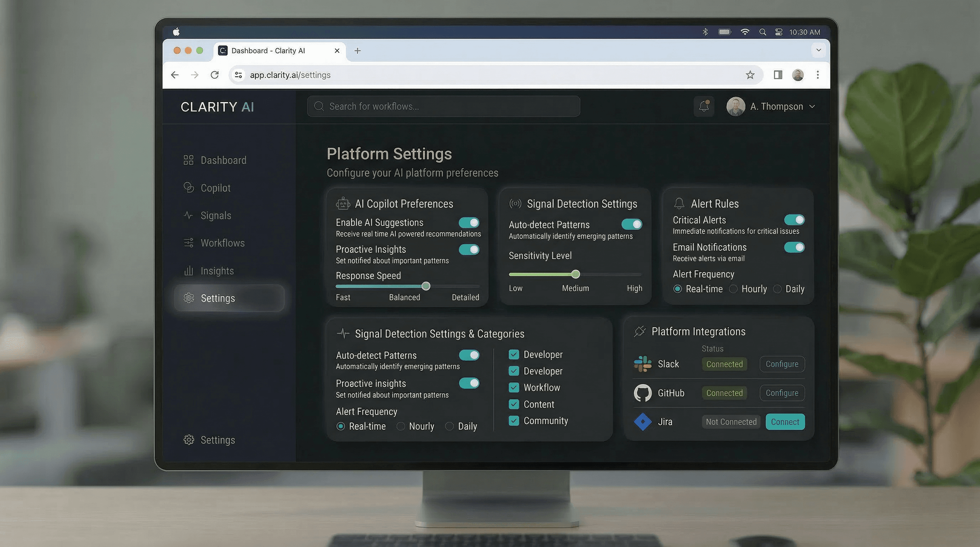
Task: Click the Jira diamond icon
Action: 642,422
